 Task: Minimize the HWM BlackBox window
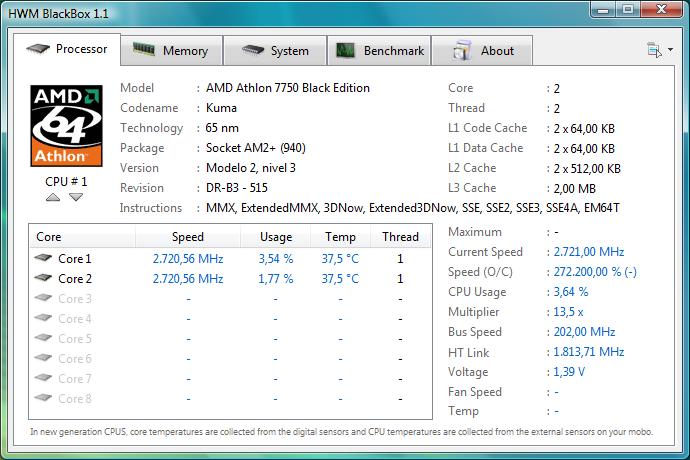tap(603, 9)
